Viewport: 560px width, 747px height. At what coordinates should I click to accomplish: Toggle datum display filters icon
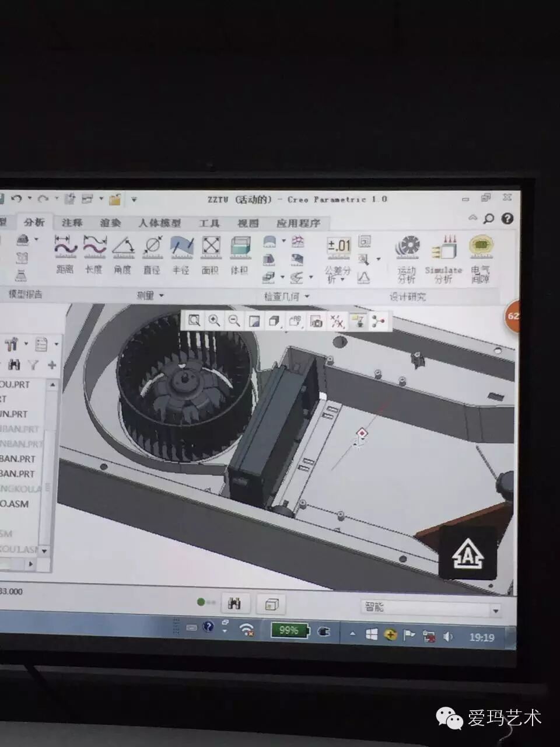pyautogui.click(x=337, y=322)
